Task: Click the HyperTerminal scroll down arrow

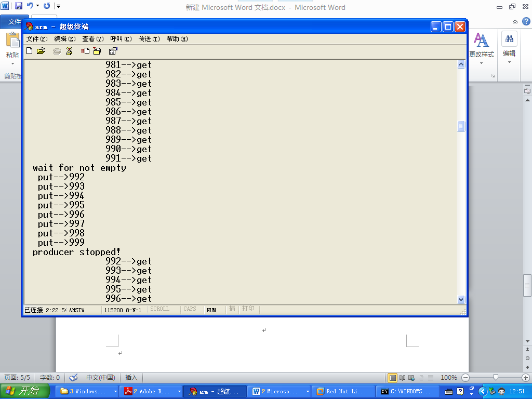Action: click(461, 299)
